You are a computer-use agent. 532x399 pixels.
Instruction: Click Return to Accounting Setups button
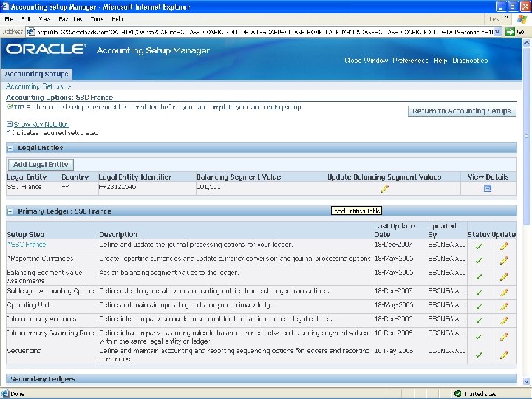(462, 111)
